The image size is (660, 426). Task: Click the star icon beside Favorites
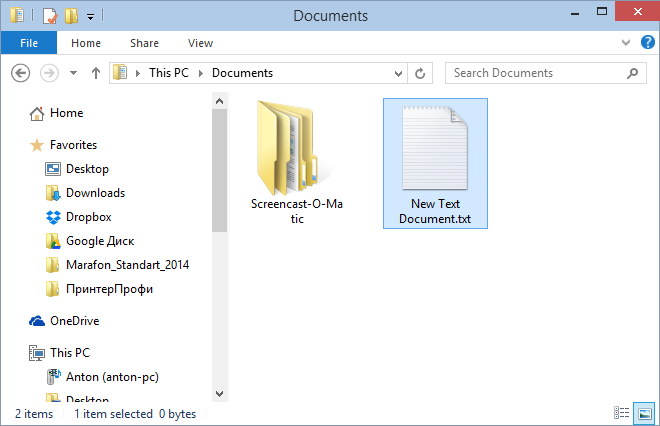point(37,145)
